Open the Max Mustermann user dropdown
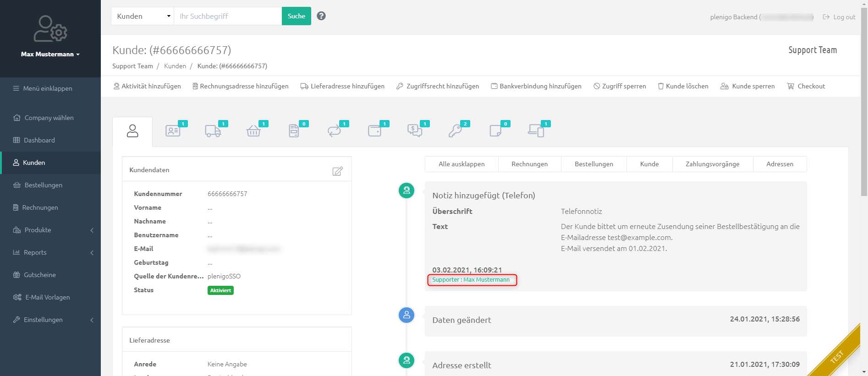This screenshot has height=376, width=868. [50, 54]
